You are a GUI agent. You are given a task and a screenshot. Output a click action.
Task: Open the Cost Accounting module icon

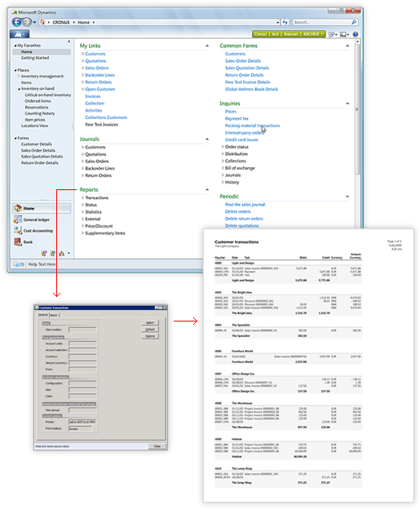point(18,231)
